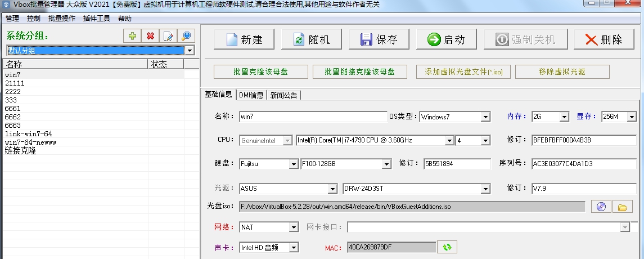The width and height of the screenshot is (644, 259).
Task: Click the green refresh MAC address icon
Action: 447,247
